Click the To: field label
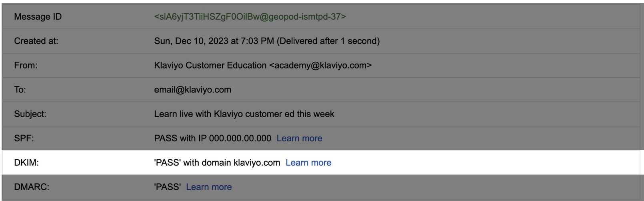The image size is (644, 201). point(20,90)
